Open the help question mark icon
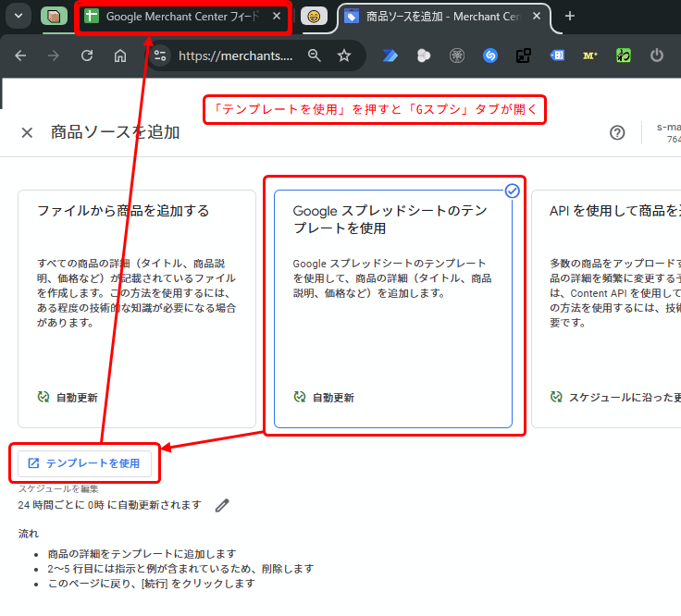This screenshot has width=681, height=616. pyautogui.click(x=617, y=132)
